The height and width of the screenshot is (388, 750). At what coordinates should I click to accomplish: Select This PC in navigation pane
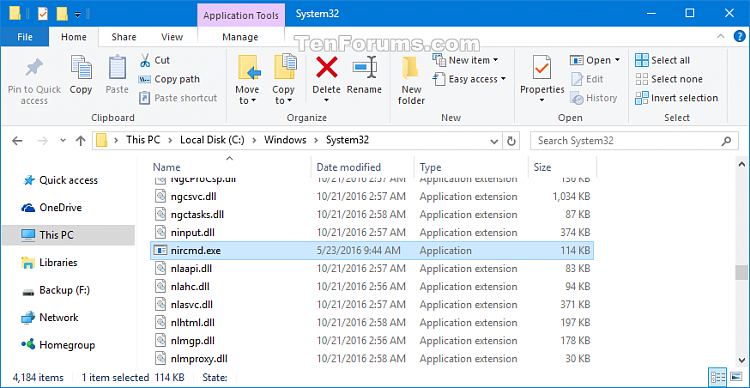[68, 235]
